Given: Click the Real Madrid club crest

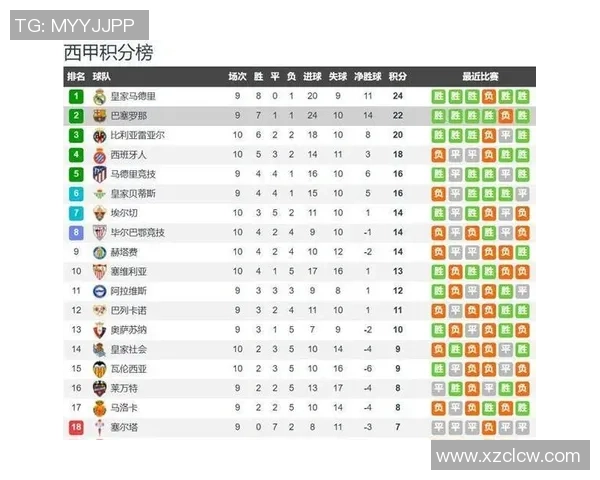Looking at the screenshot, I should click(100, 97).
